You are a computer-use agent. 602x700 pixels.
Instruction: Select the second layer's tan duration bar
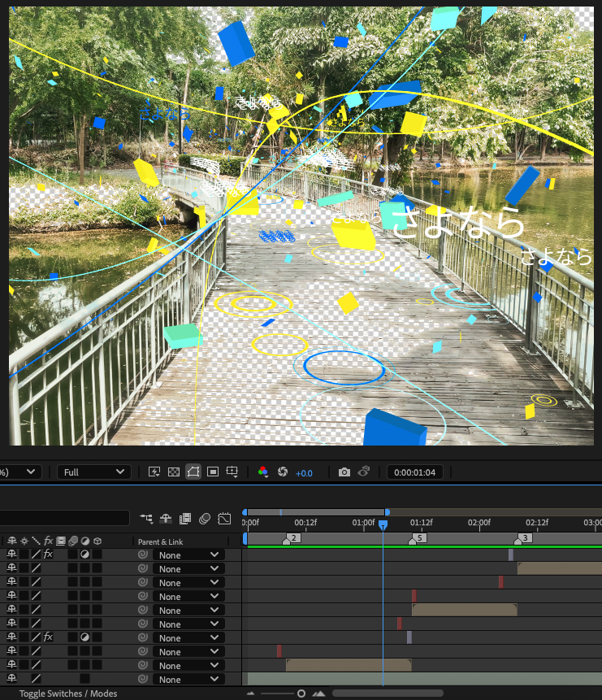pyautogui.click(x=560, y=568)
